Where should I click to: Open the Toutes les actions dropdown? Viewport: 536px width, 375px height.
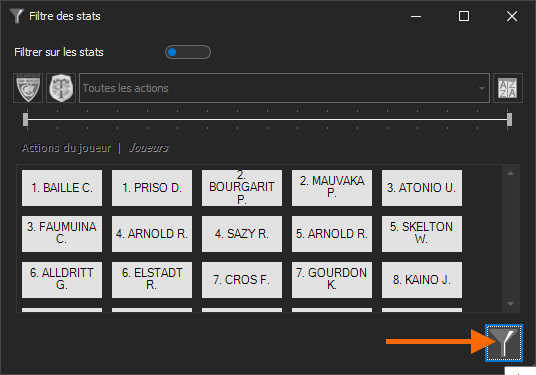(284, 88)
